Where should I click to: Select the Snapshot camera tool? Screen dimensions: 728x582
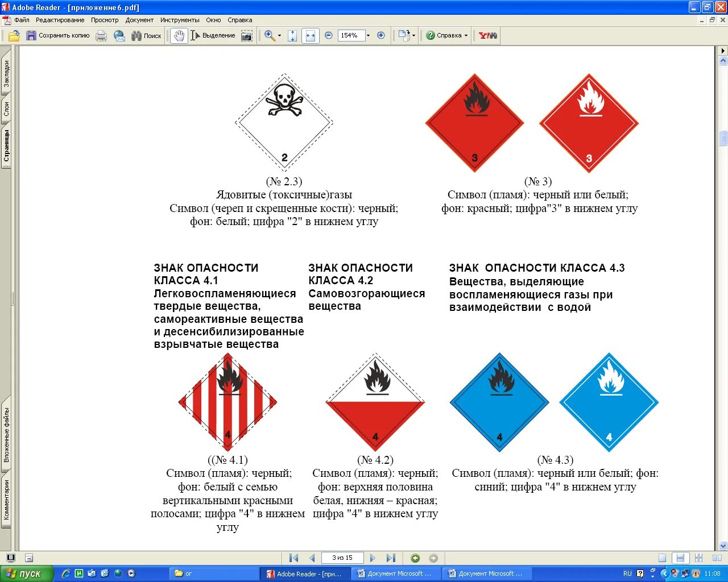pos(247,35)
